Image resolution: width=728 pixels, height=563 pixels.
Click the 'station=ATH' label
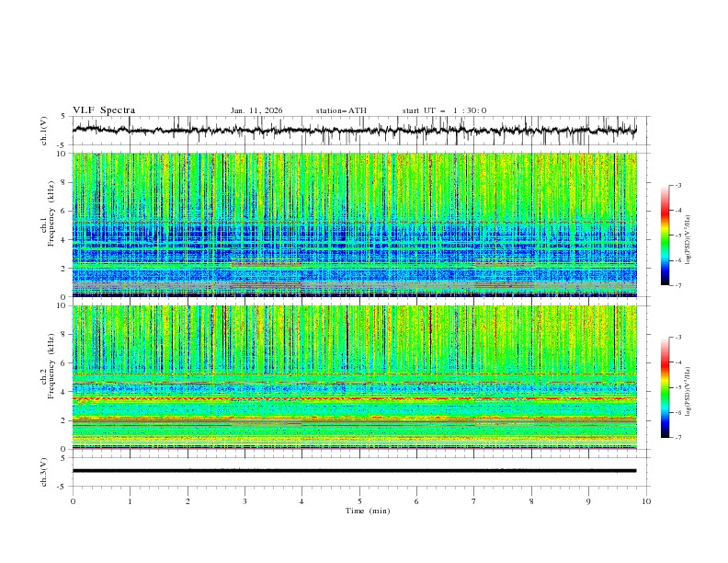click(x=341, y=110)
